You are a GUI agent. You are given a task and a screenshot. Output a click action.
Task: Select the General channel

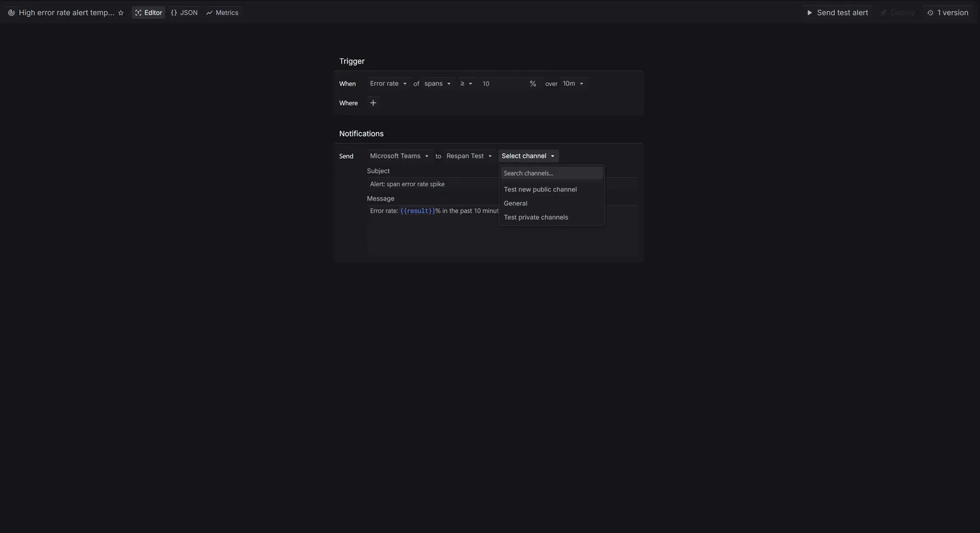552,203
